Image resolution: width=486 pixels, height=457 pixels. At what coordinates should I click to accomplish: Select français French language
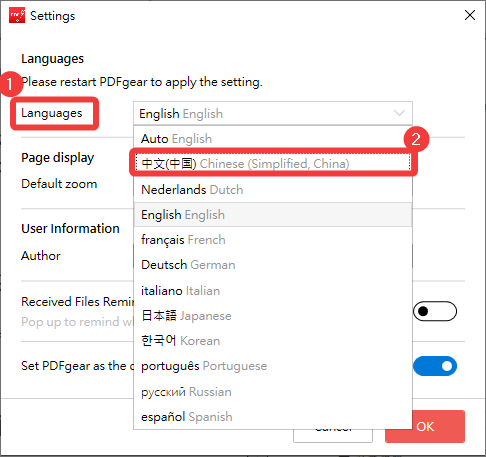click(273, 240)
